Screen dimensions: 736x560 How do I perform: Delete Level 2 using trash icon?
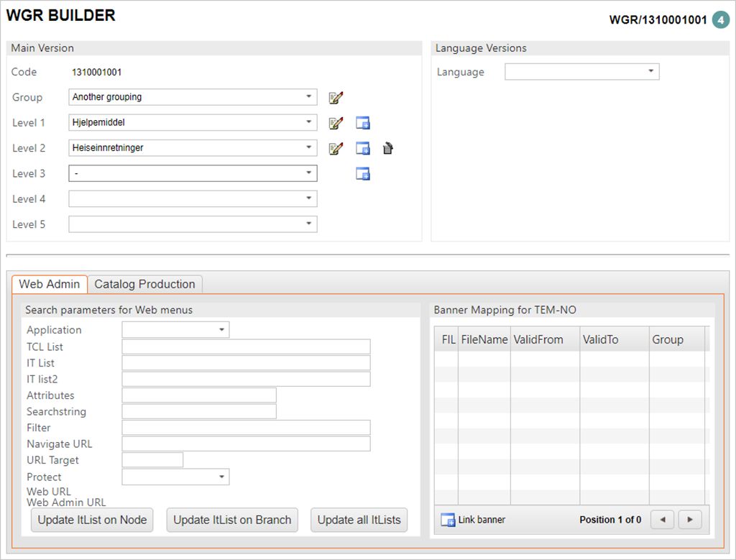pos(387,149)
